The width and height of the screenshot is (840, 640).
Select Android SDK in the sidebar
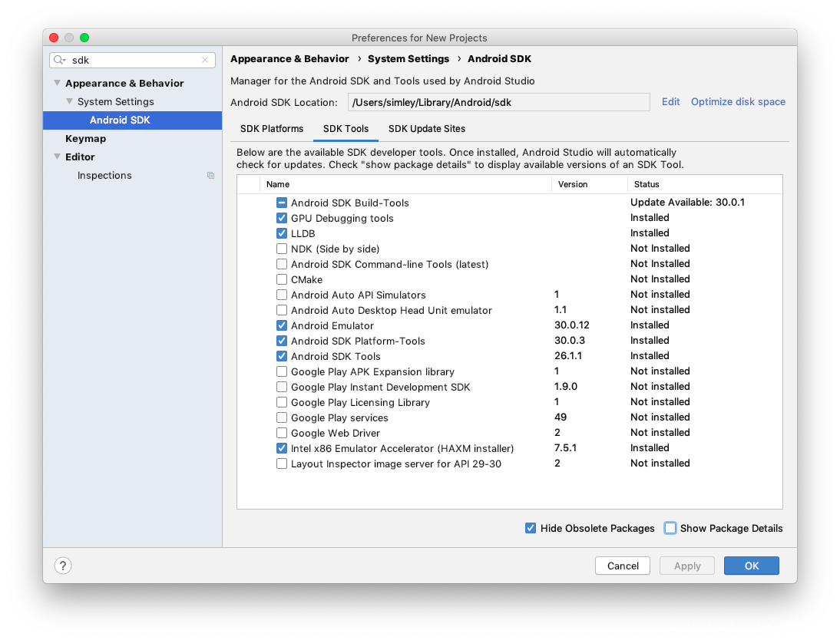132,120
